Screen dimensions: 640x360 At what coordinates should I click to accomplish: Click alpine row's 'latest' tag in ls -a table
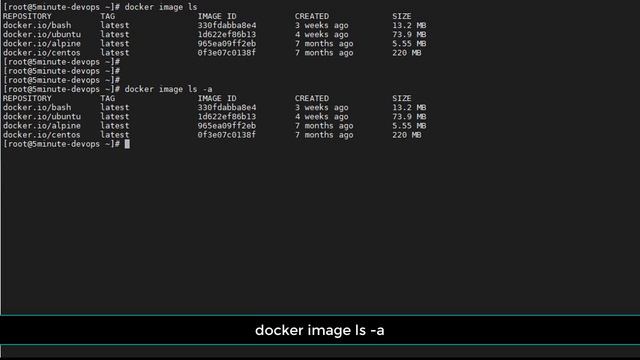coord(115,126)
